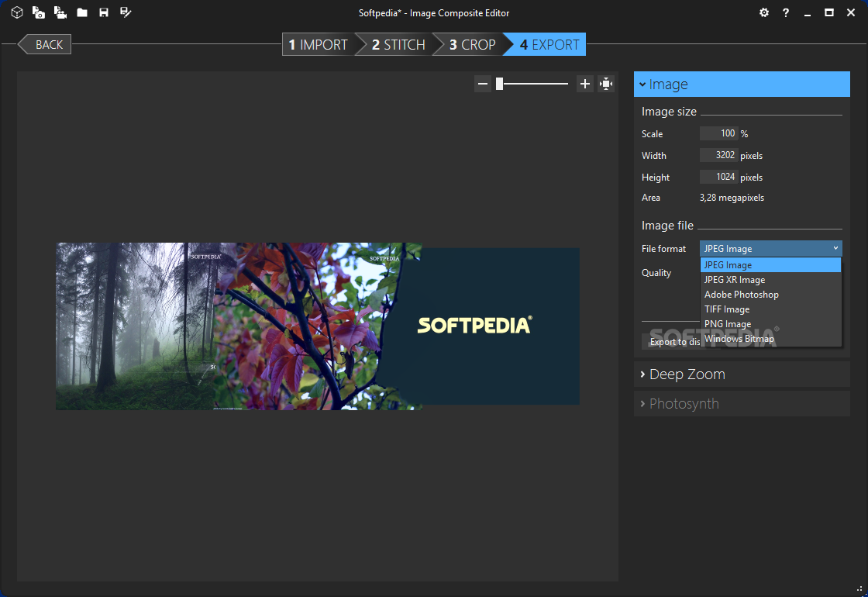
Task: Collapse the Image panel header
Action: tap(742, 85)
